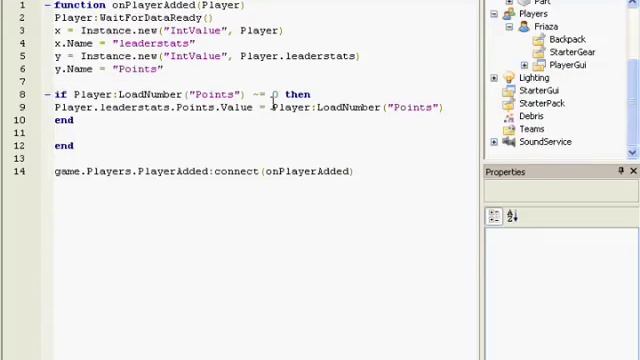Collapse the Players tree node

(x=494, y=14)
